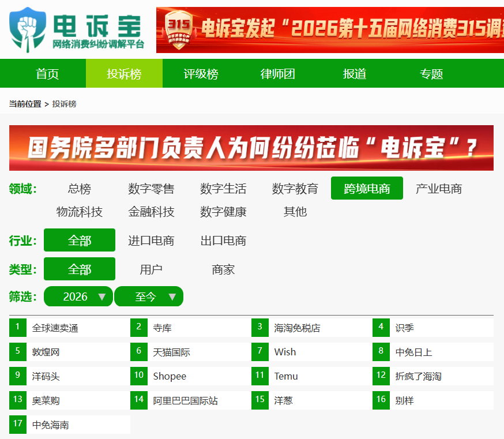The width and height of the screenshot is (504, 439).
Task: Click rank number 7 badge for Wish
Action: click(x=259, y=352)
